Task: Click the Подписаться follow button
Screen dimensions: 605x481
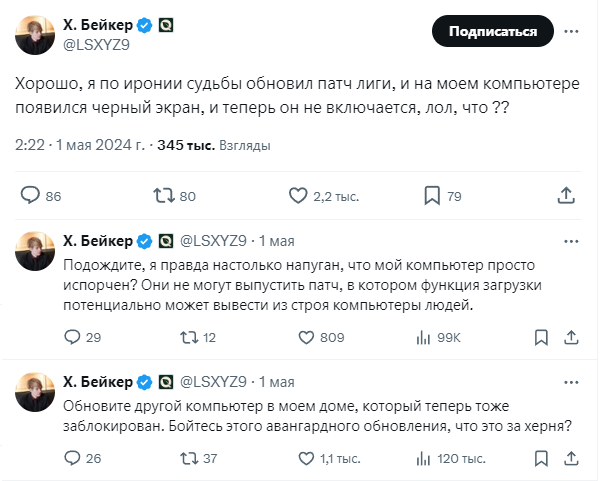Action: pyautogui.click(x=492, y=31)
